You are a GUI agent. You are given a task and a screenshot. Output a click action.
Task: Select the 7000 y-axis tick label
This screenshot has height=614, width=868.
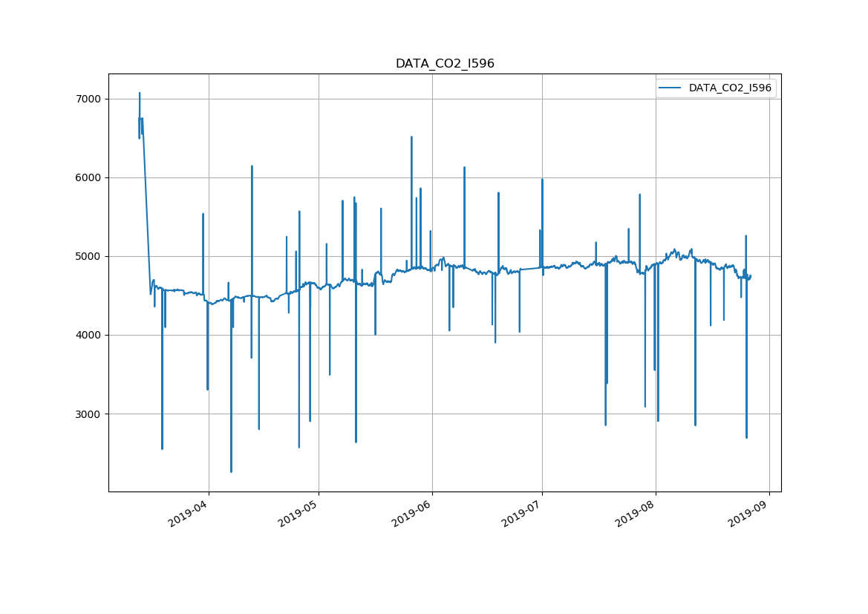[x=89, y=99]
